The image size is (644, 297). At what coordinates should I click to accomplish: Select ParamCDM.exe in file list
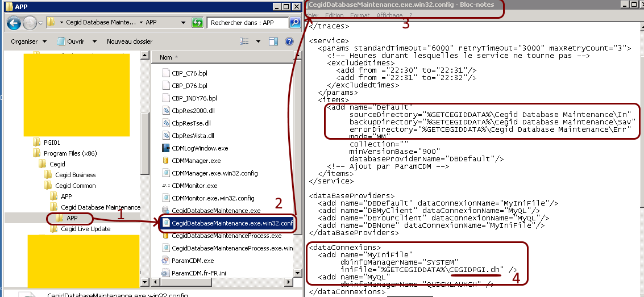[193, 261]
